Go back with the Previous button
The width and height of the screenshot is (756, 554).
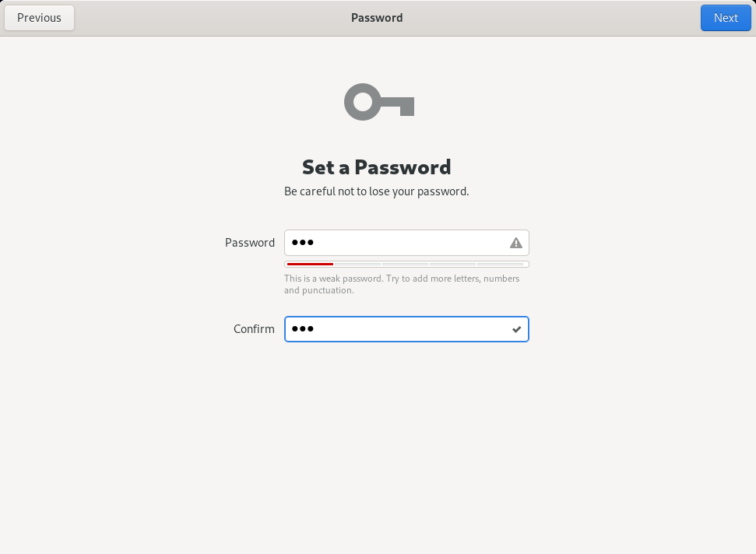[39, 18]
